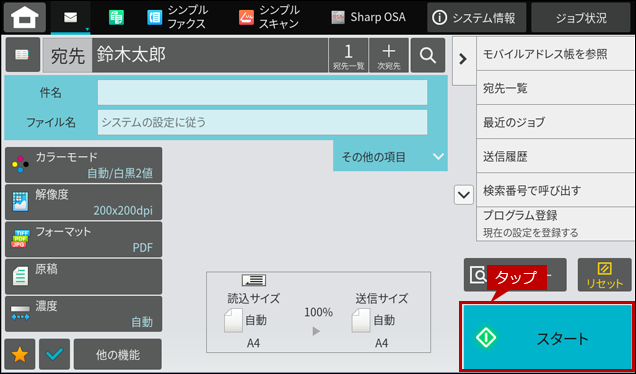Open the フォーマット PDF format setting
Viewport: 636px width, 374px height.
(84, 239)
